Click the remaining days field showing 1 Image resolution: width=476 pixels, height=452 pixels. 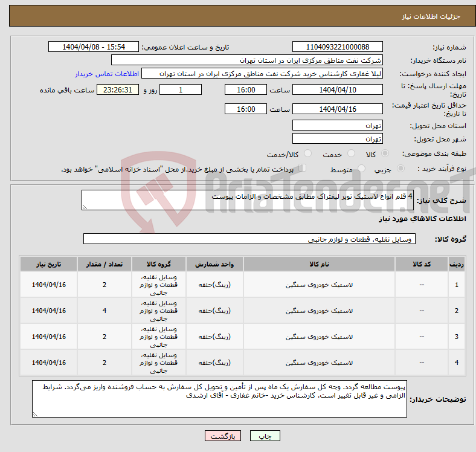pyautogui.click(x=181, y=89)
